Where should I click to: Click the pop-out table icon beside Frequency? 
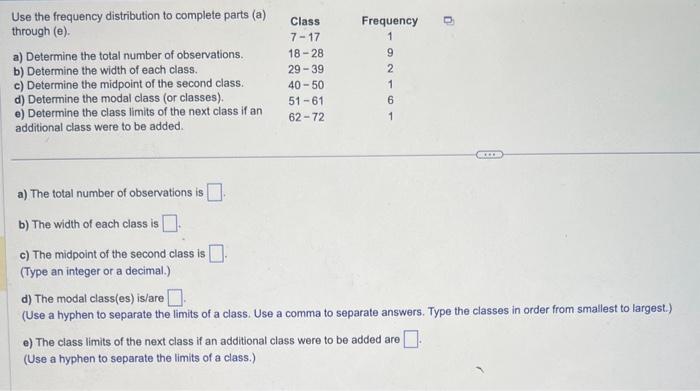point(449,21)
